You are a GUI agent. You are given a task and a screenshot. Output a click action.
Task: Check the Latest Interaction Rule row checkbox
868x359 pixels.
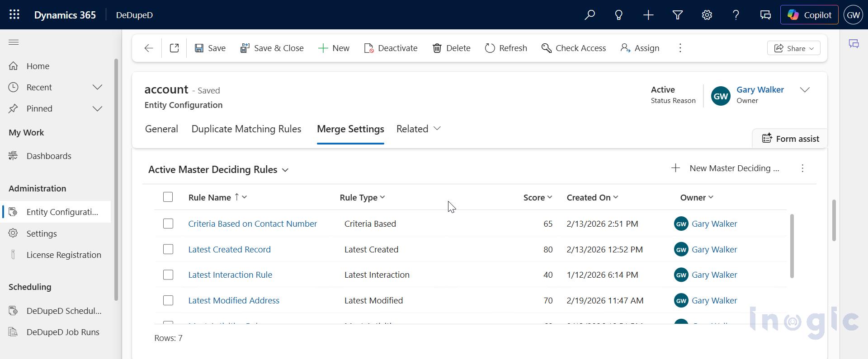tap(168, 275)
